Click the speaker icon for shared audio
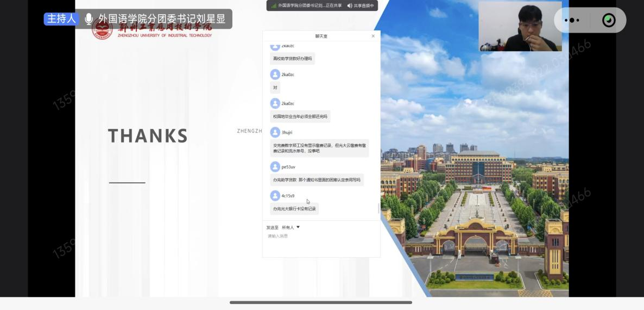Viewport: 644px width, 310px height. [x=349, y=5]
